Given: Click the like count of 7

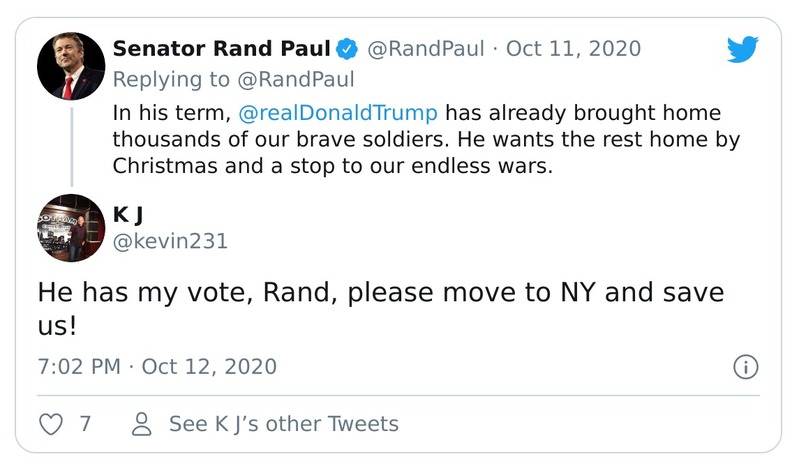Looking at the screenshot, I should click(85, 424).
